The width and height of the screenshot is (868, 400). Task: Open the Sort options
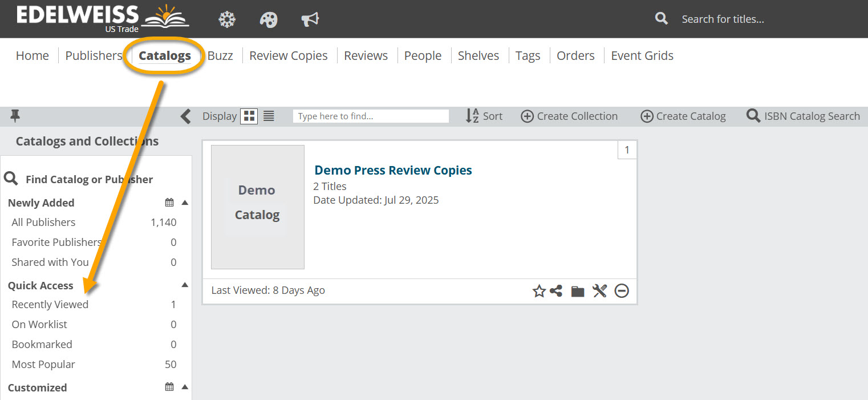coord(484,116)
